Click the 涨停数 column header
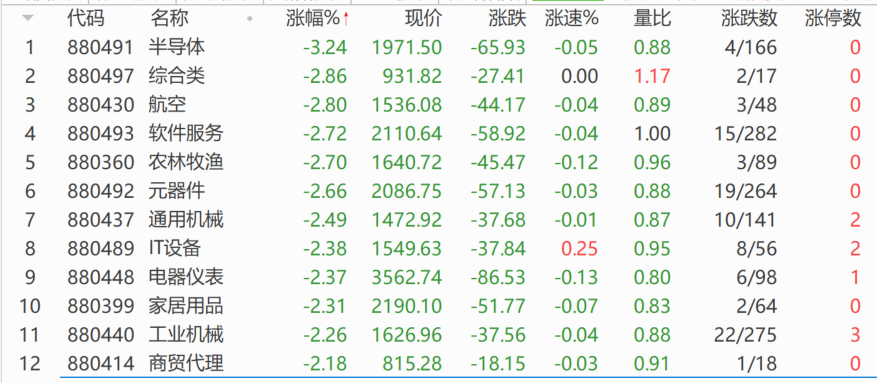 (x=833, y=19)
